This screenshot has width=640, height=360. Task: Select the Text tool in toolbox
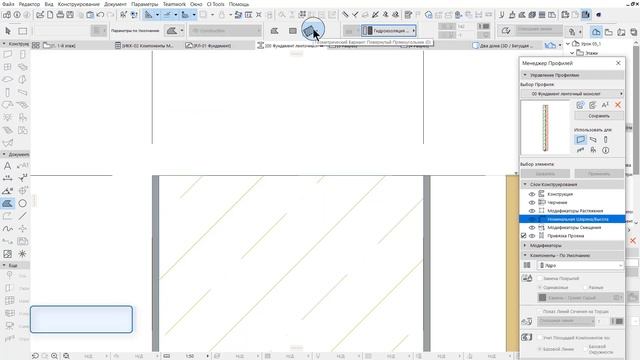pyautogui.click(x=8, y=165)
